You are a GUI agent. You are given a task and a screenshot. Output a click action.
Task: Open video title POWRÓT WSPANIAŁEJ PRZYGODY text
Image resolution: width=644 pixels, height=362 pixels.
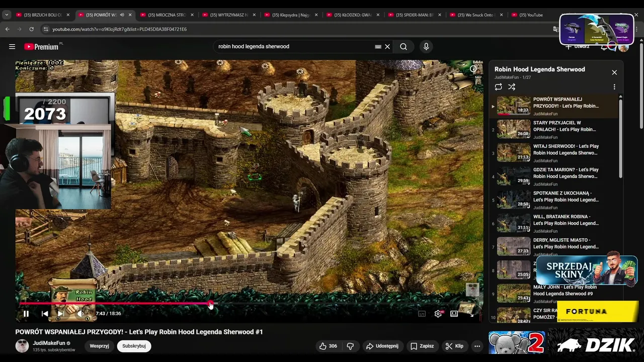139,332
